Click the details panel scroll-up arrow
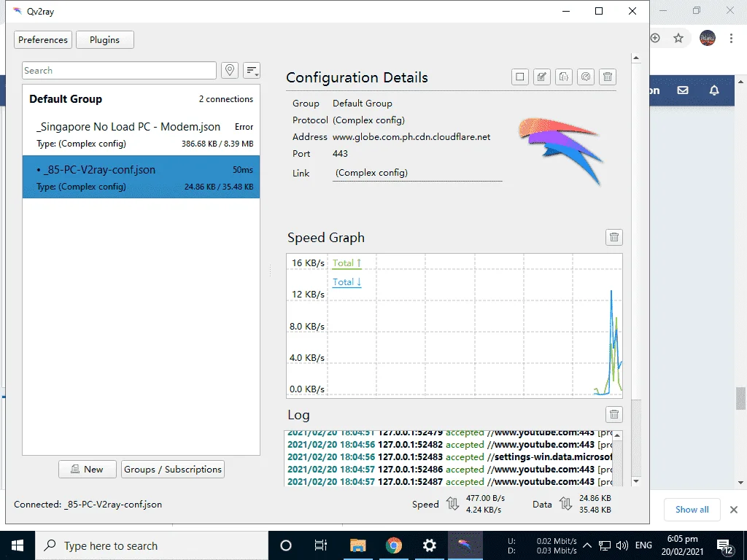 (x=636, y=58)
